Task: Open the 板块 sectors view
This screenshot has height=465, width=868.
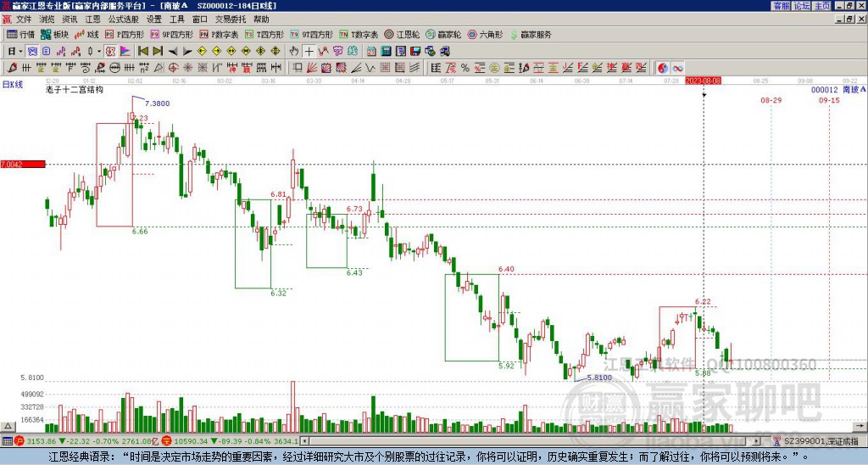Action: click(x=54, y=34)
